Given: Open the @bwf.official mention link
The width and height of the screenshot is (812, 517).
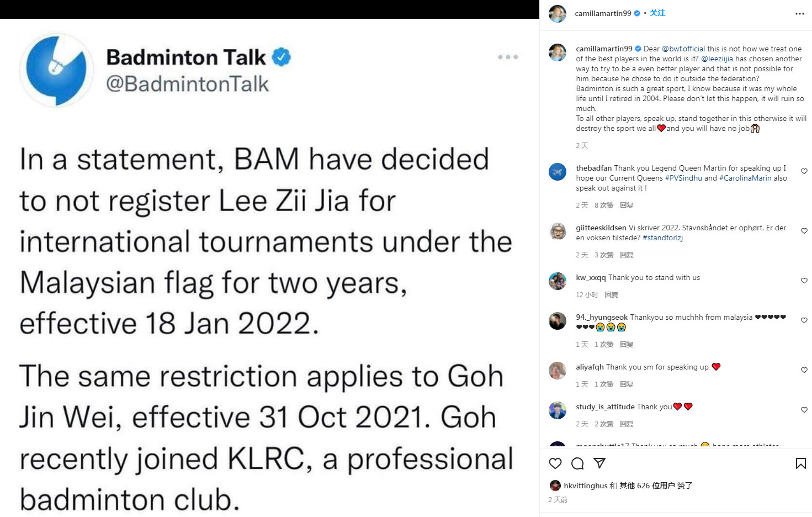Looking at the screenshot, I should click(683, 49).
